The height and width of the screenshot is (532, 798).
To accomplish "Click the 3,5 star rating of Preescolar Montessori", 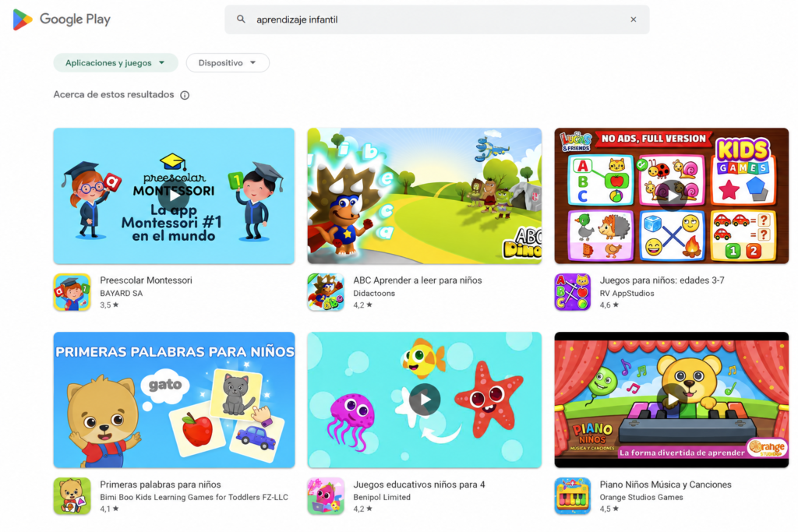I will pyautogui.click(x=109, y=305).
